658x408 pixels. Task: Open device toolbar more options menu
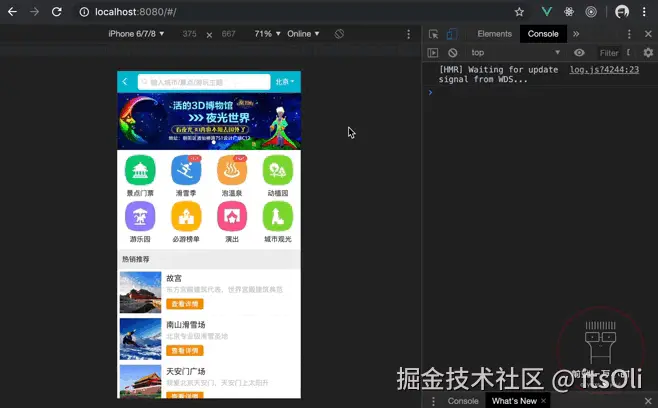pos(408,34)
